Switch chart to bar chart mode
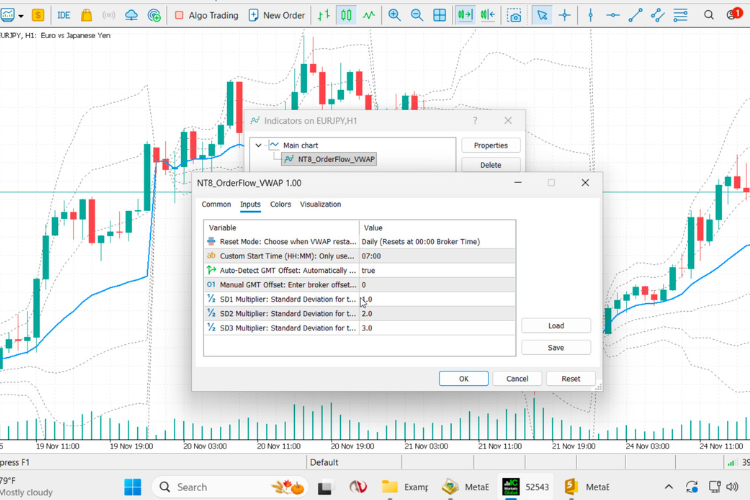 tap(324, 15)
